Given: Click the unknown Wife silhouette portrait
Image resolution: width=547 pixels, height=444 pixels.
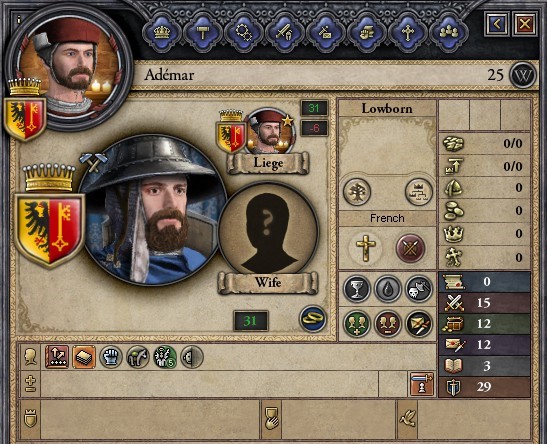Looking at the screenshot, I should coord(268,232).
